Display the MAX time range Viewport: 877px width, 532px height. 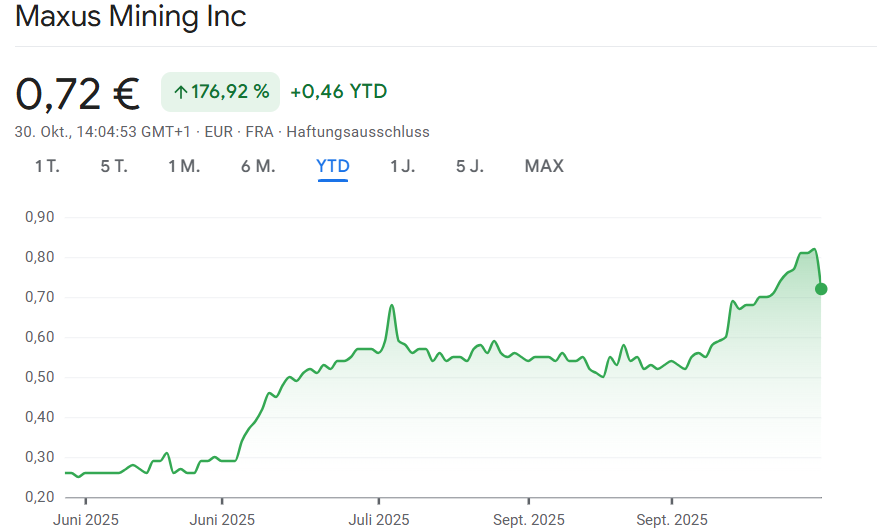pos(544,166)
